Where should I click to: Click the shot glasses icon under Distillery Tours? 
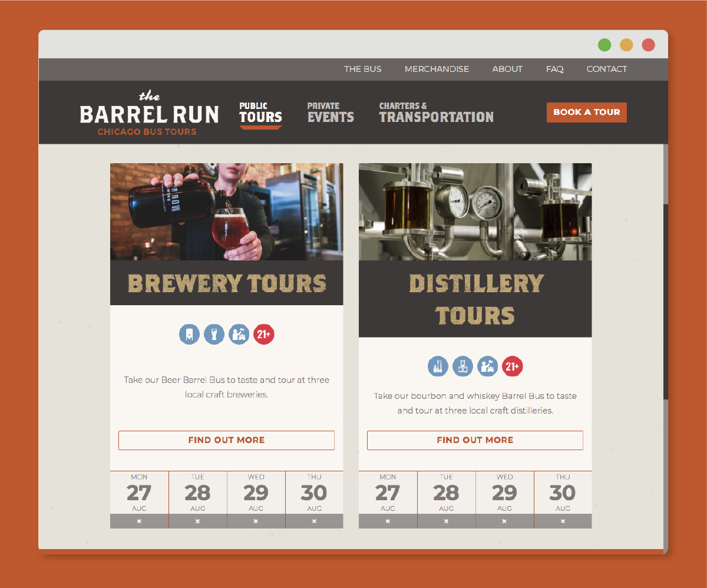pos(462,366)
